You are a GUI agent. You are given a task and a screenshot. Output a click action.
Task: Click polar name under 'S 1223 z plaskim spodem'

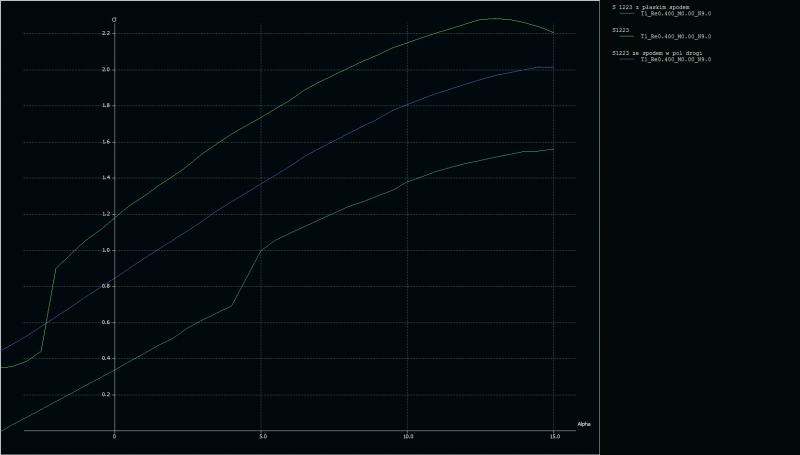(x=675, y=13)
